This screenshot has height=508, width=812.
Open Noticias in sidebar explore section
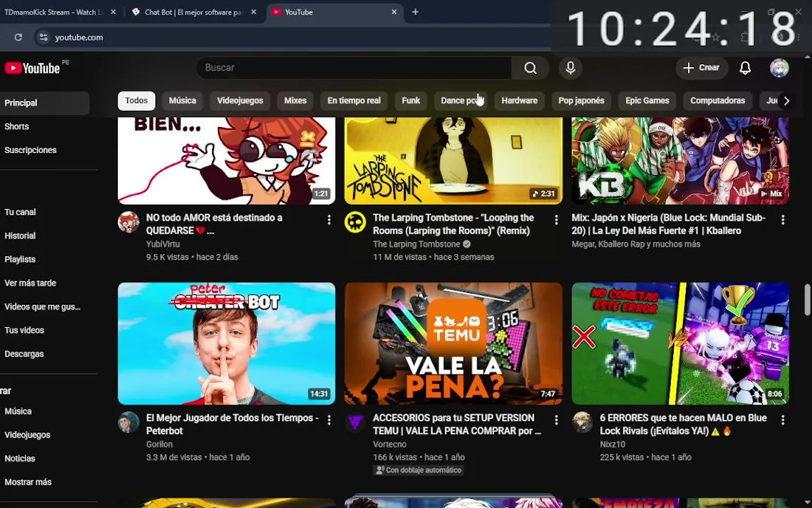[20, 459]
